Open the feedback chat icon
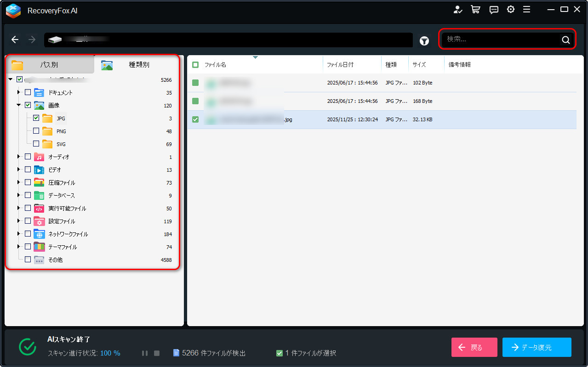The width and height of the screenshot is (588, 367). point(494,10)
